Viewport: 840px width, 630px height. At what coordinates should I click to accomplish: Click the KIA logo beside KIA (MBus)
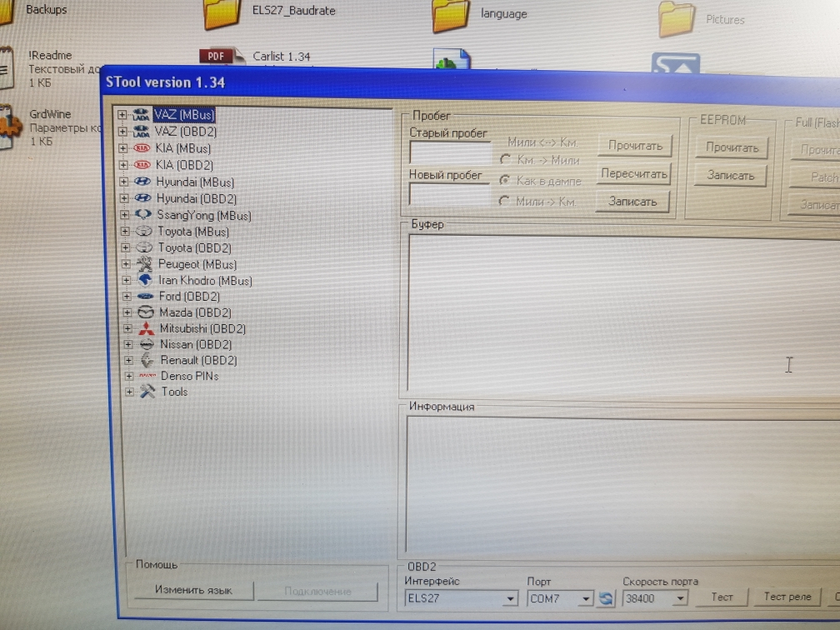(142, 148)
